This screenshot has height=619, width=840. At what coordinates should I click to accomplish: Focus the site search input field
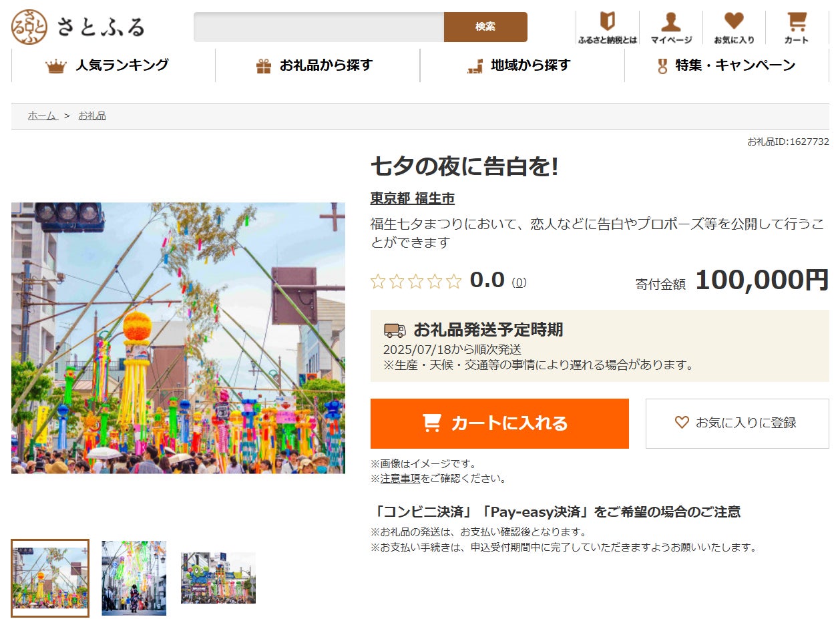click(319, 27)
